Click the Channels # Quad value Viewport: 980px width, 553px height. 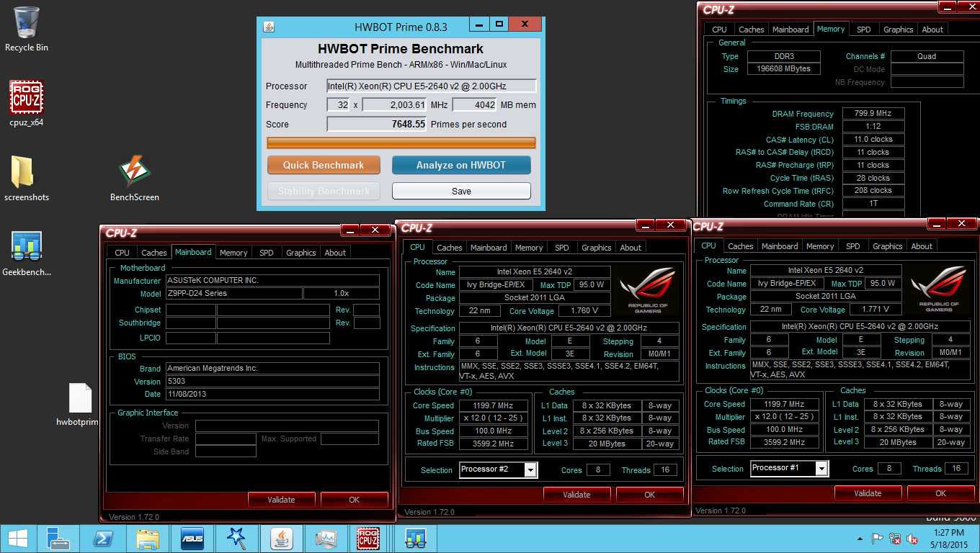[x=927, y=56]
